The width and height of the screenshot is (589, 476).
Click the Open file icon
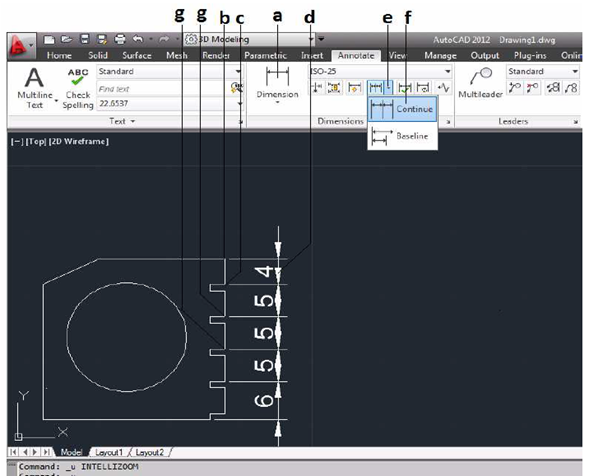click(66, 39)
